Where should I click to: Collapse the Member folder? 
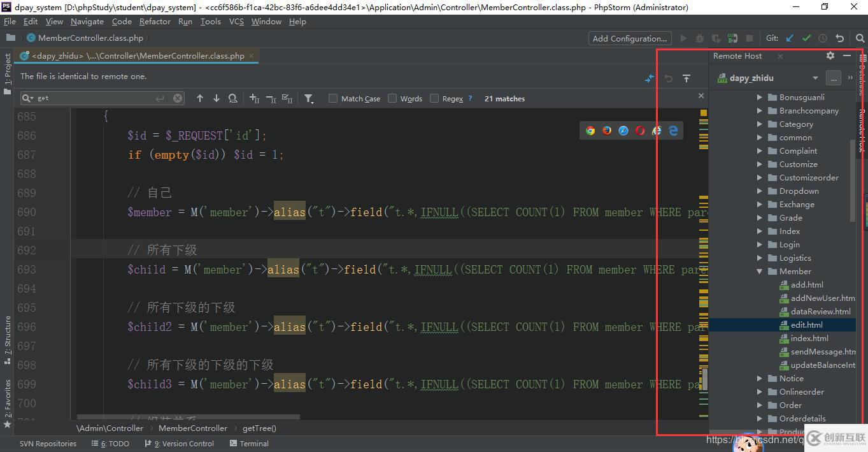point(759,272)
